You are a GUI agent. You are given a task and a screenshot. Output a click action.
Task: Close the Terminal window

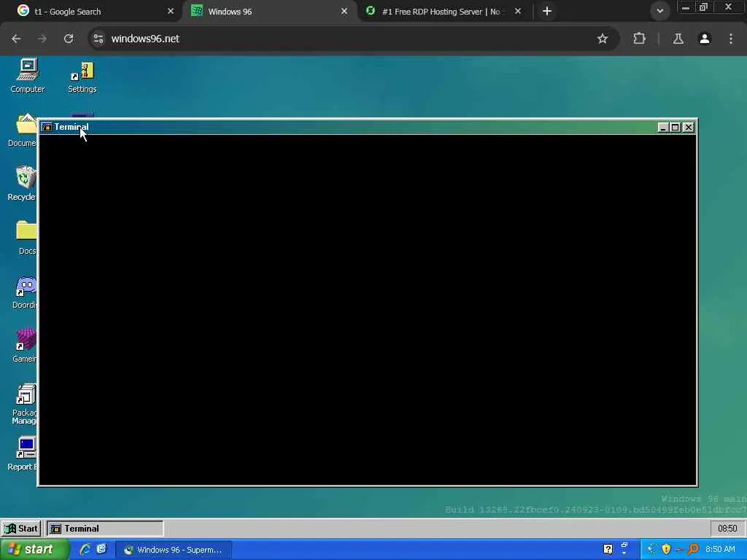coord(689,127)
